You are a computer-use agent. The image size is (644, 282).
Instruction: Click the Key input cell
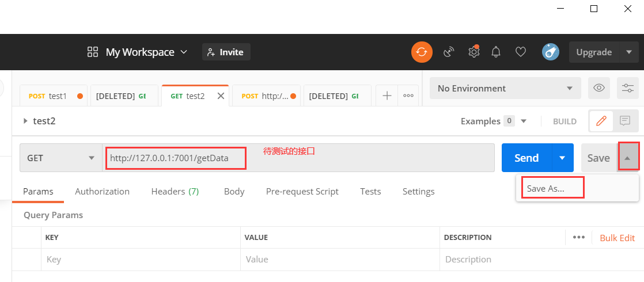(x=141, y=260)
